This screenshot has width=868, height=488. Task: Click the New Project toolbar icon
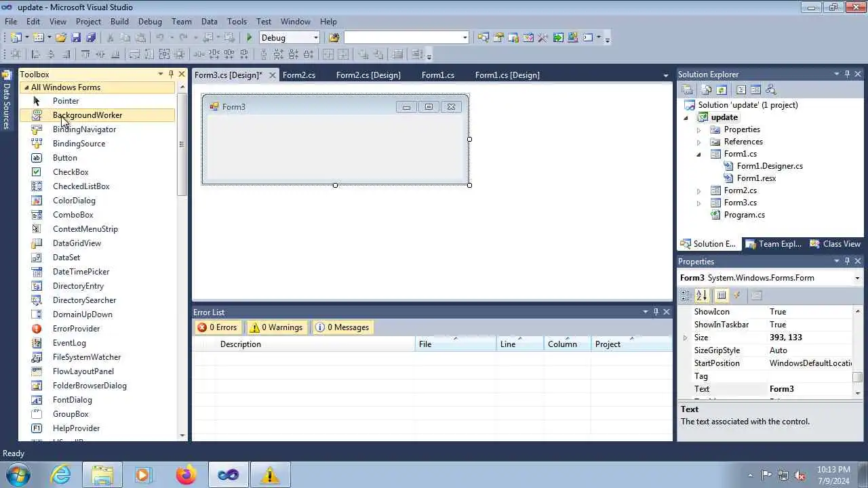tap(16, 38)
